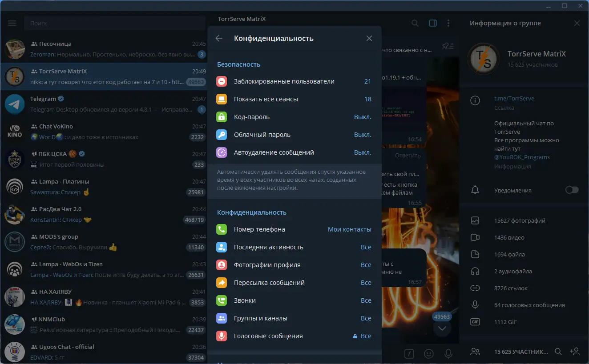The width and height of the screenshot is (589, 364).
Task: Close the Информация о группе panel
Action: 577,23
